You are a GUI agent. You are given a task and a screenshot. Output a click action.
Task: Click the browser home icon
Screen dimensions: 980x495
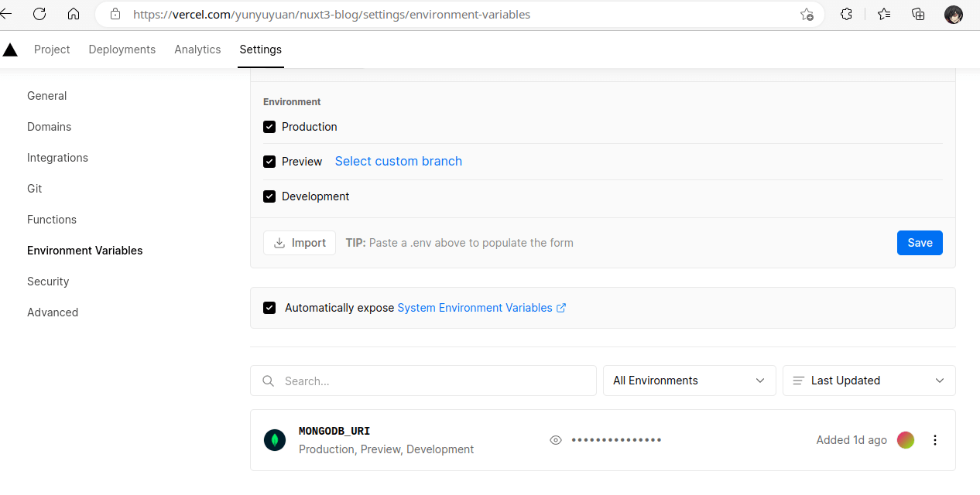73,14
